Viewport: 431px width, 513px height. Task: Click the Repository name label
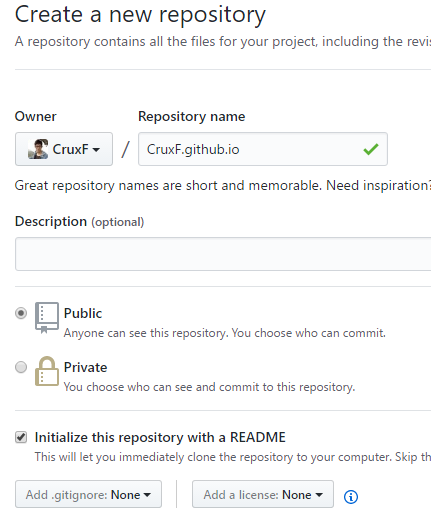(192, 116)
